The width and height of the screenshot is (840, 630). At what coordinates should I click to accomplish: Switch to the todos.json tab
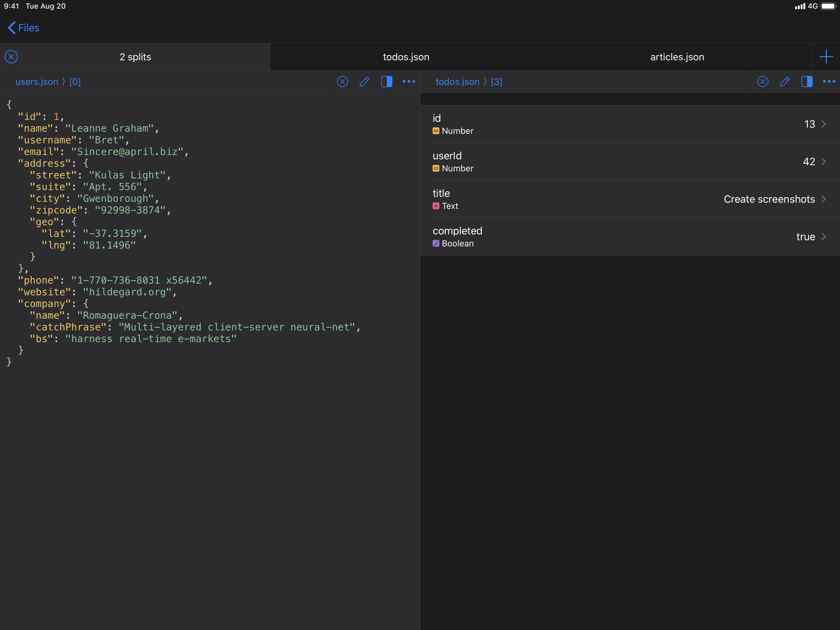[406, 57]
